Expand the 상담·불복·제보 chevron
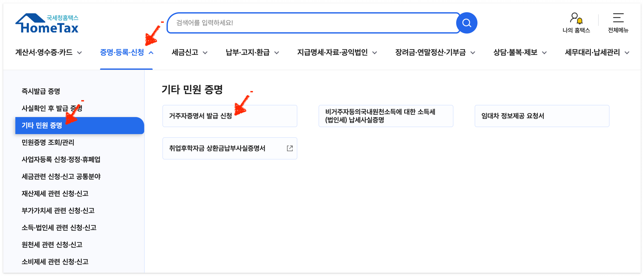The image size is (644, 276). [544, 53]
